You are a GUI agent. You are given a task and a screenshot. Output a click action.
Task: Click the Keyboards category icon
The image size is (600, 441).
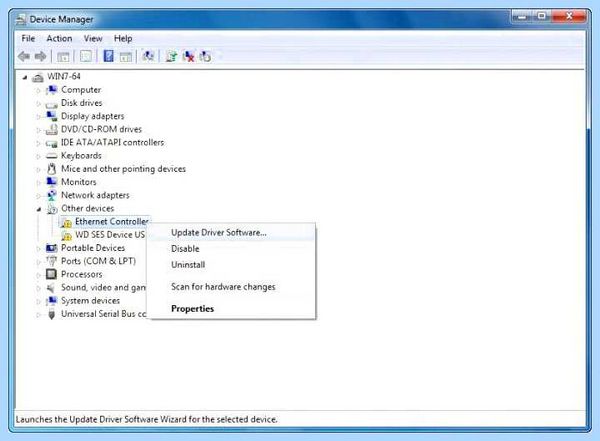click(52, 156)
